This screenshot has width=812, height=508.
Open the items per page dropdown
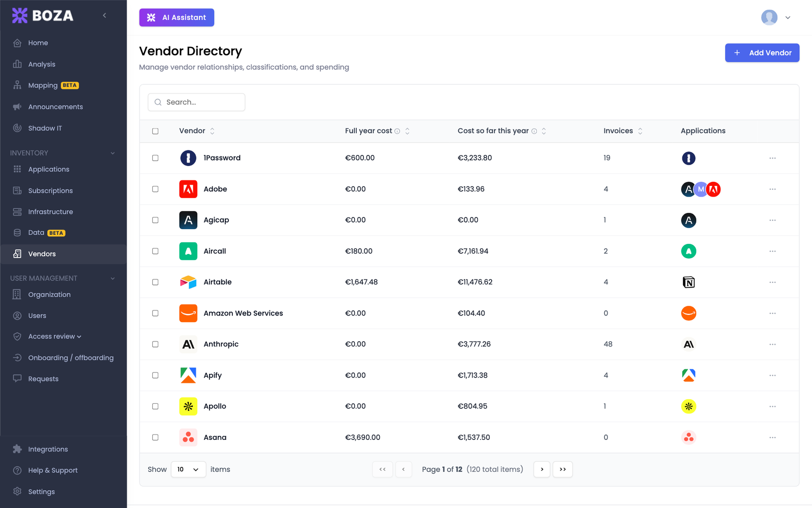coord(188,469)
